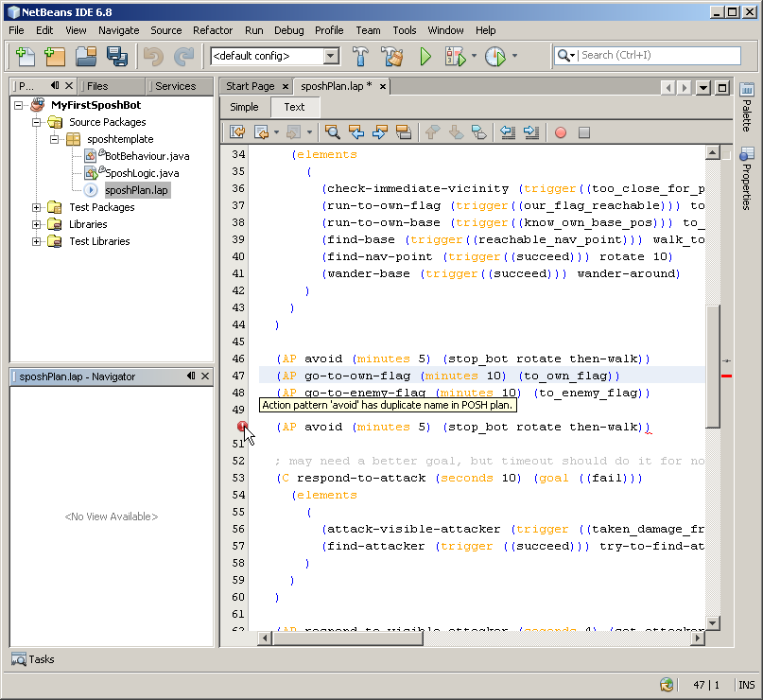
Task: Open the Debug button dropdown arrow
Action: (474, 56)
